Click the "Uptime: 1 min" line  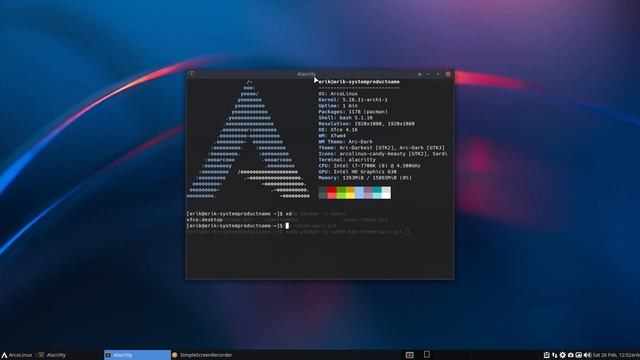pos(338,106)
